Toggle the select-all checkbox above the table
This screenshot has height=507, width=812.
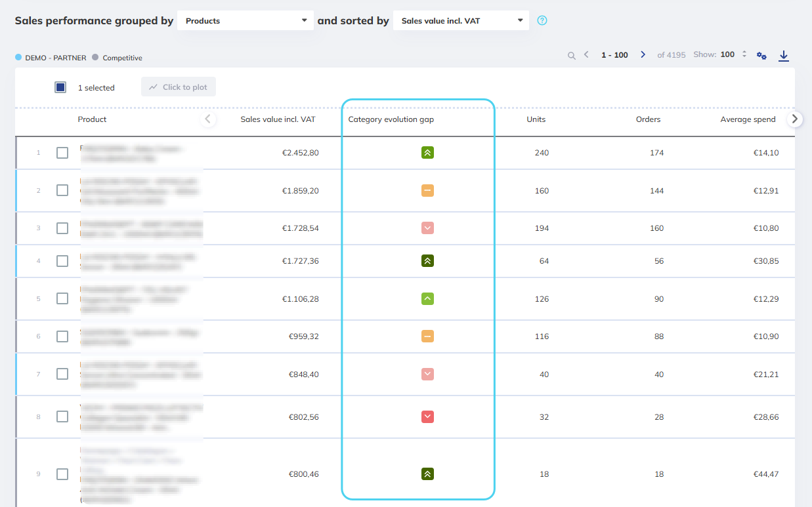pyautogui.click(x=60, y=87)
